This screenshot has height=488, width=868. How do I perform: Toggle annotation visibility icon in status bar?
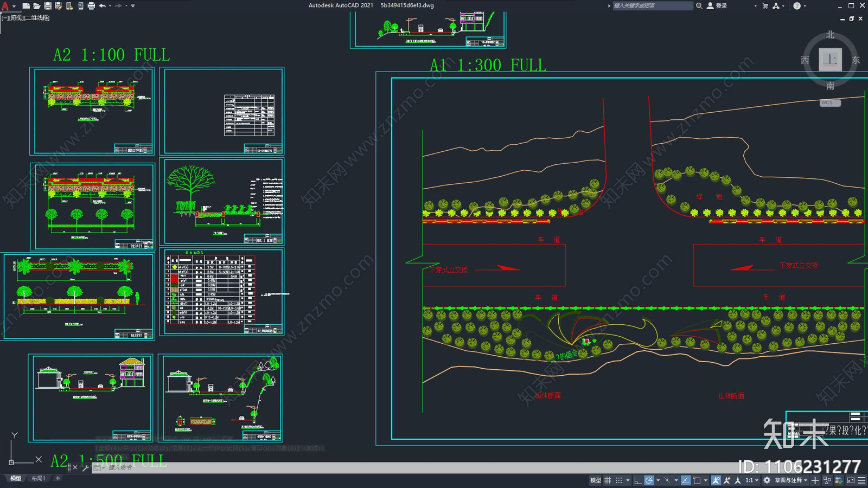click(x=716, y=480)
